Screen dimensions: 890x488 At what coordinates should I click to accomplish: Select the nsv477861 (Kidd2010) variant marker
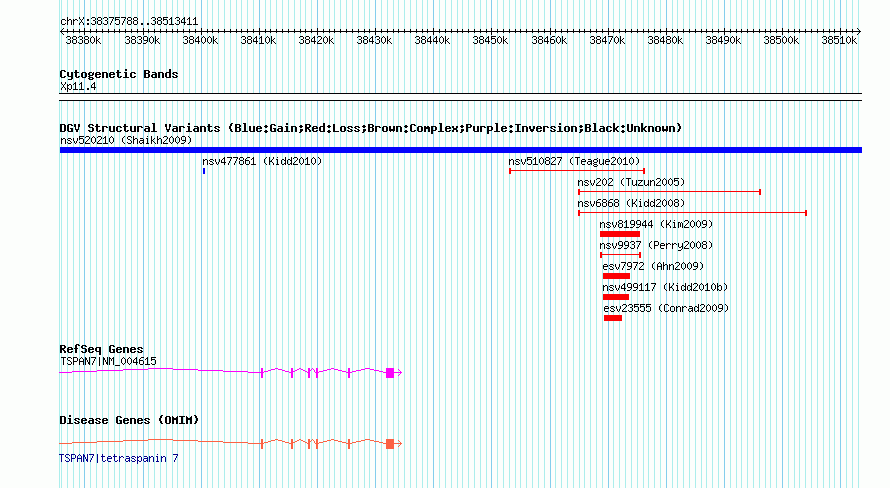point(204,171)
